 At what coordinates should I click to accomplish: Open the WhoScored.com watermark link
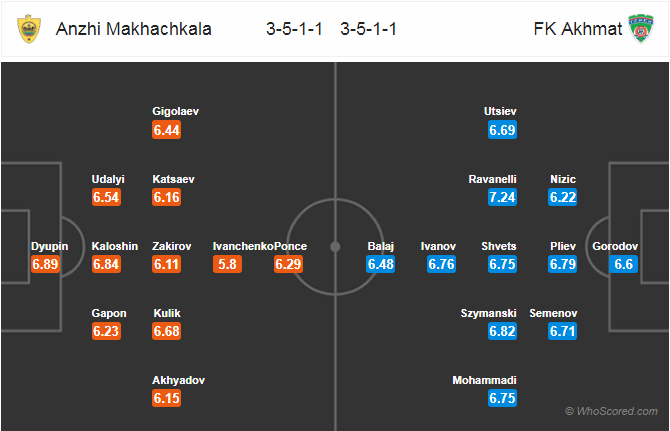point(611,411)
